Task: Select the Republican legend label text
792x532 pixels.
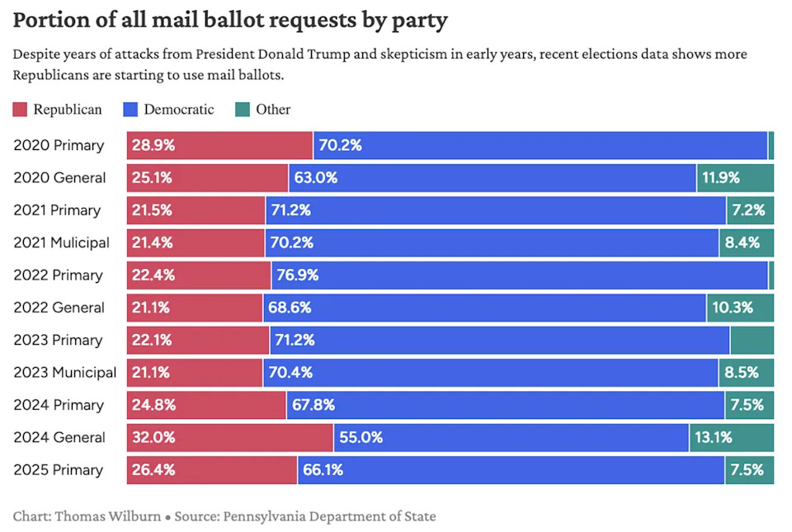Action: pos(68,110)
